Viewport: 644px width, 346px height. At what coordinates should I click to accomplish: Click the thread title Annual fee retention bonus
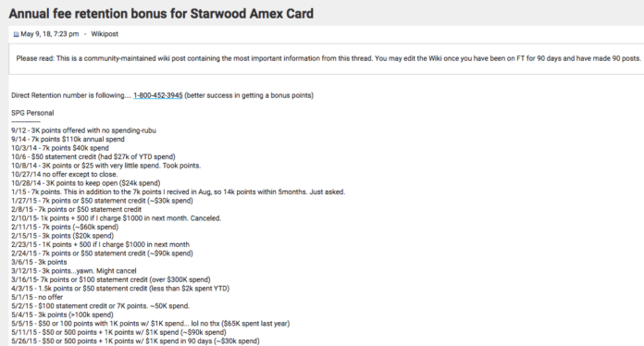point(161,14)
